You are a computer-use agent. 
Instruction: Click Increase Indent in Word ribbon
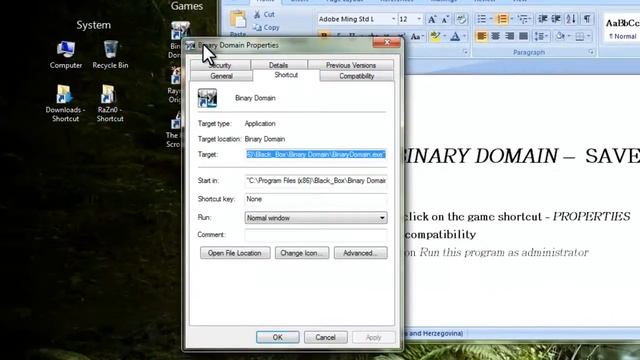coord(556,19)
